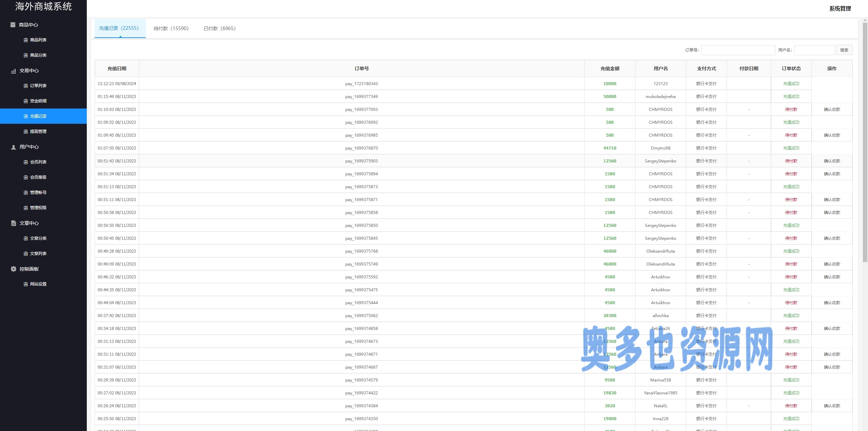
Task: Click the icon beside 商品列表
Action: 26,40
